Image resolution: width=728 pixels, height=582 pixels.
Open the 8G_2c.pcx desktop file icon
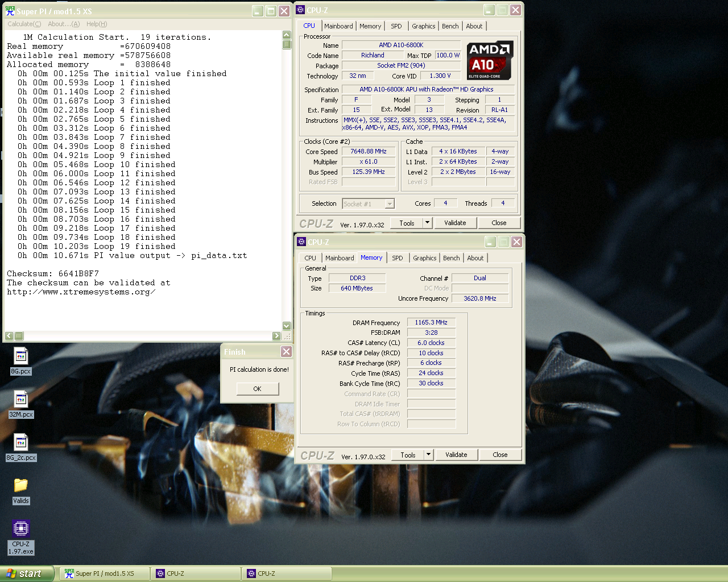[21, 443]
